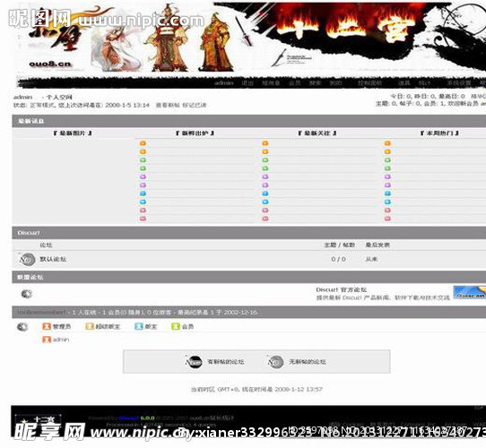Viewport: 486px width, 448px height.
Task: Open 会员 in the top navigation bar
Action: tap(294, 83)
